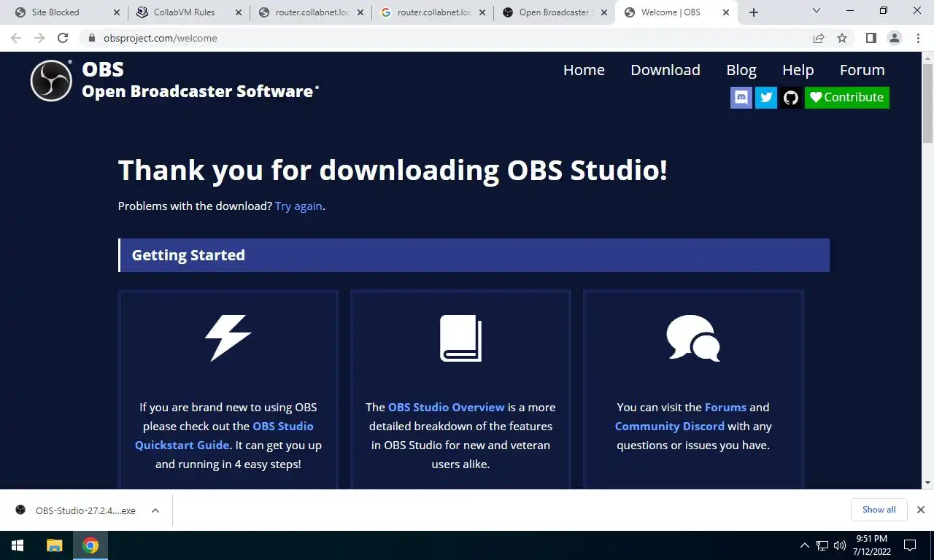Click the green Contribute button
Screen dimensions: 934x560
click(847, 97)
